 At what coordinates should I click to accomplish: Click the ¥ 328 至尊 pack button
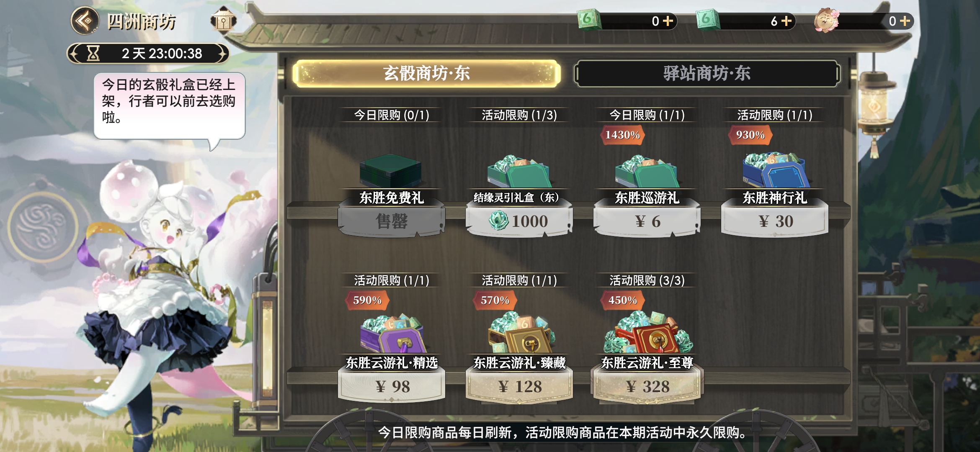[x=647, y=386]
